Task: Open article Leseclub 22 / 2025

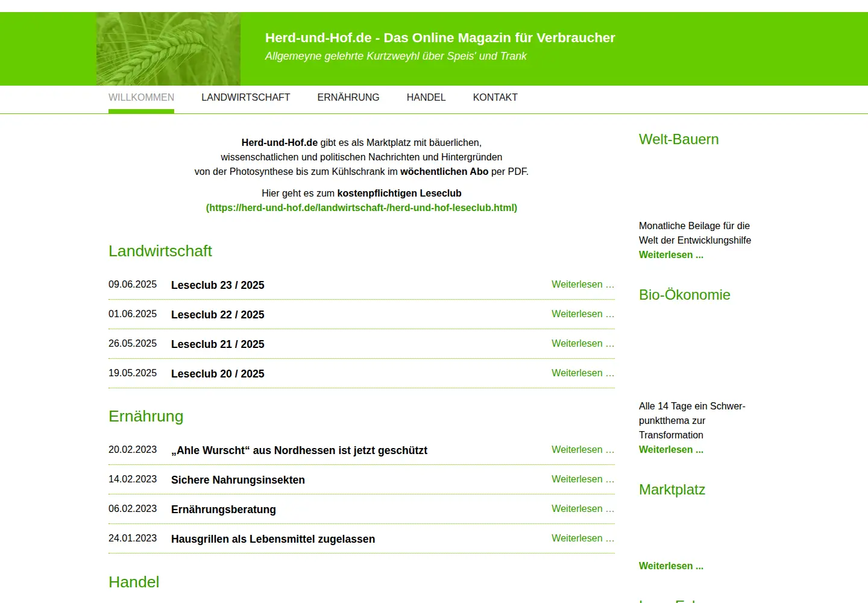Action: coord(218,315)
